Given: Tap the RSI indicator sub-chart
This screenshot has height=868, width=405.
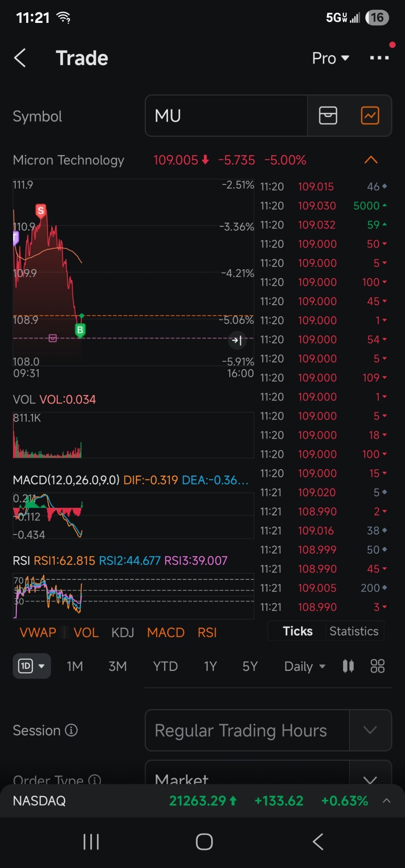Looking at the screenshot, I should (x=133, y=595).
